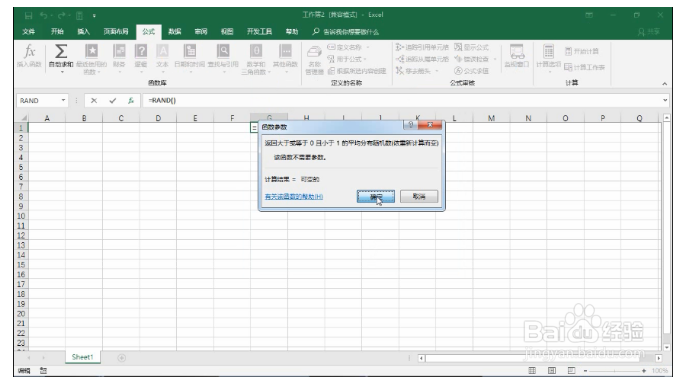Open the Text functions 'A' icon
The width and height of the screenshot is (683, 377).
(162, 51)
